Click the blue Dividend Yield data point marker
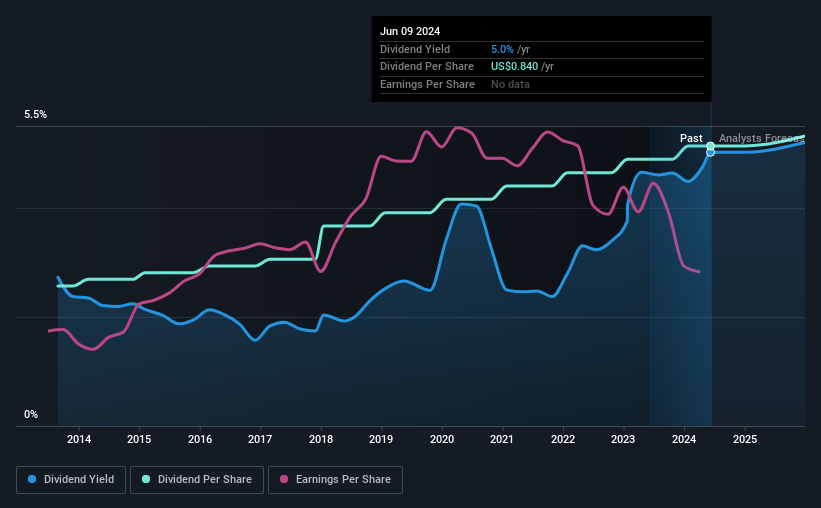Viewport: 821px width, 508px height. tap(711, 152)
